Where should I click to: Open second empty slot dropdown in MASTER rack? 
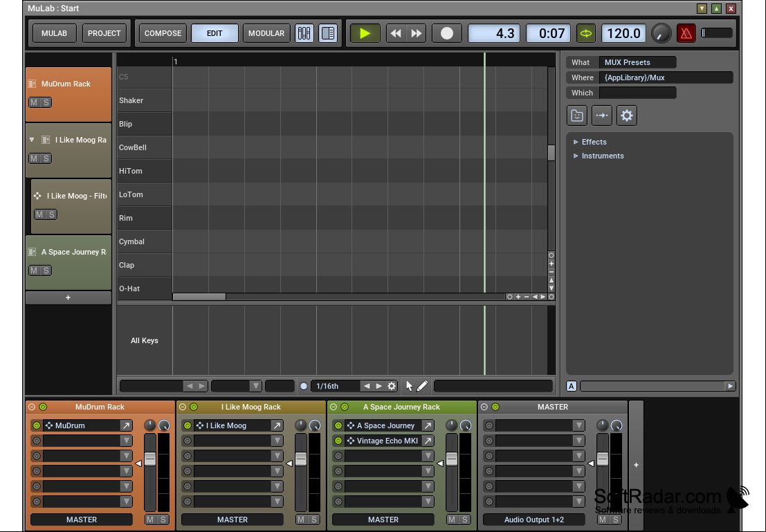pos(579,441)
